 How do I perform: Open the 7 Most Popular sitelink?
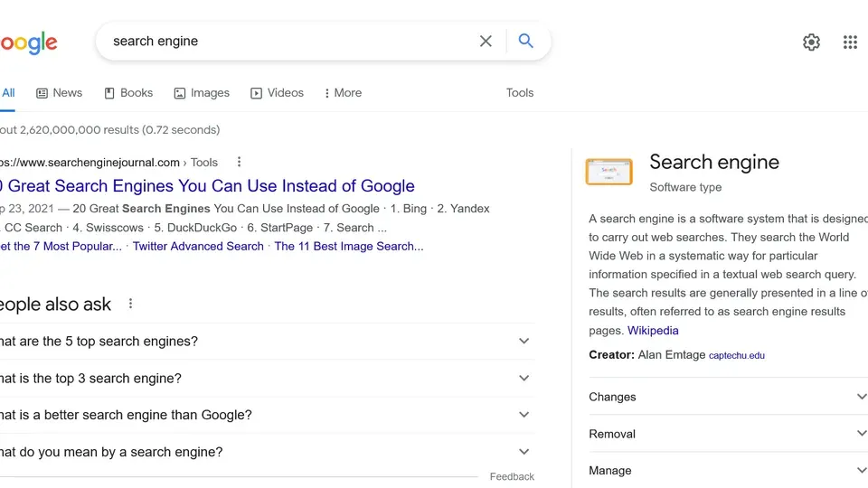[x=61, y=246]
